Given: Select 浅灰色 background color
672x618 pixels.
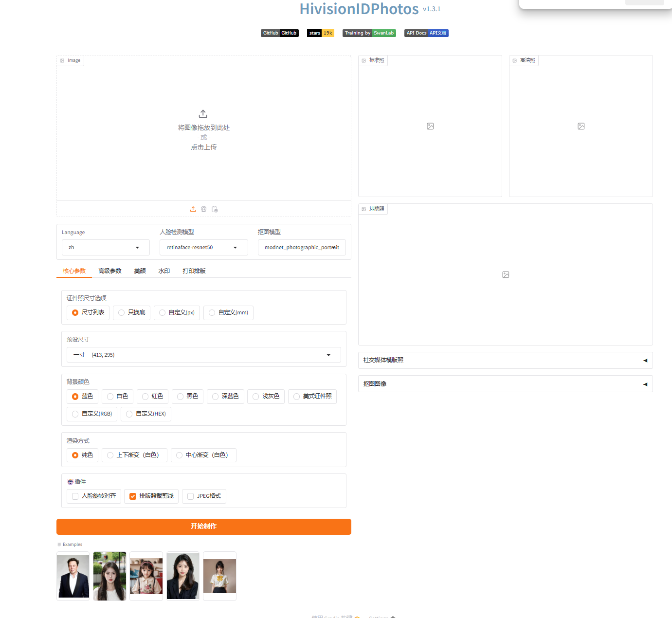Looking at the screenshot, I should [266, 397].
